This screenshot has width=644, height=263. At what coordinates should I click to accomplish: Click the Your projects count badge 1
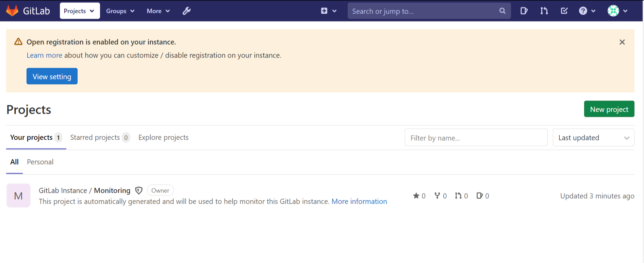coord(59,138)
